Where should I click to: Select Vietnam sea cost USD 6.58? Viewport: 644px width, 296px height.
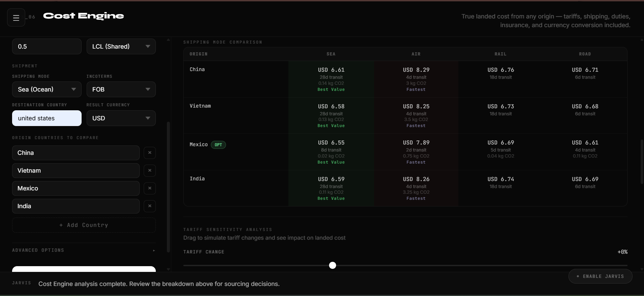(331, 107)
